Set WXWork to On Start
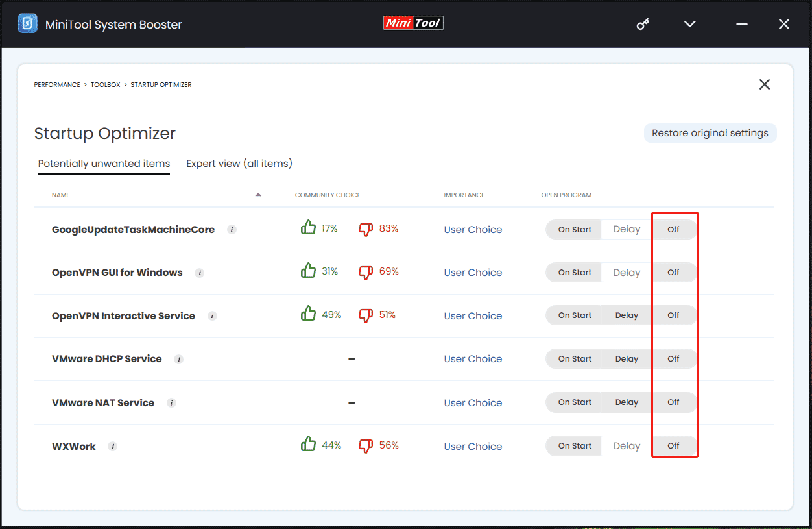This screenshot has width=812, height=529. coord(575,446)
